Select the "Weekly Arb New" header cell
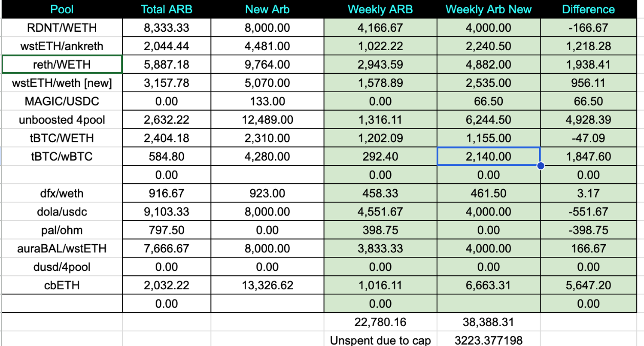This screenshot has height=346, width=644. [x=489, y=9]
